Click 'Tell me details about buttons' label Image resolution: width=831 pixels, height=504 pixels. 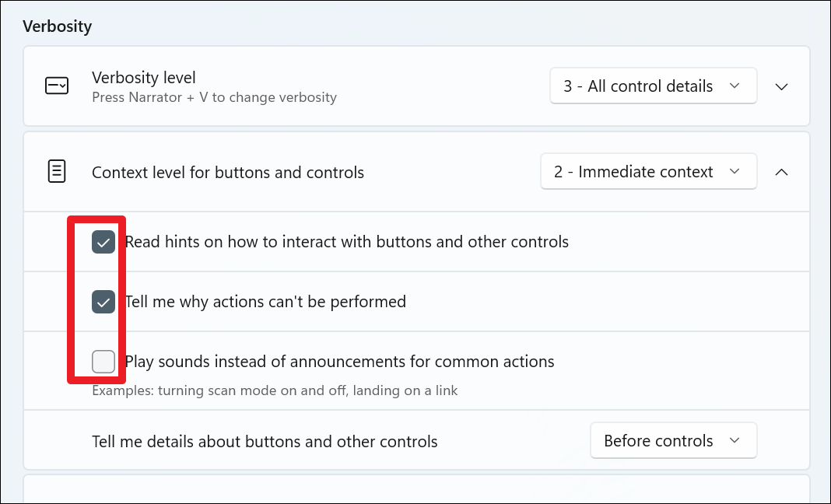tap(265, 442)
